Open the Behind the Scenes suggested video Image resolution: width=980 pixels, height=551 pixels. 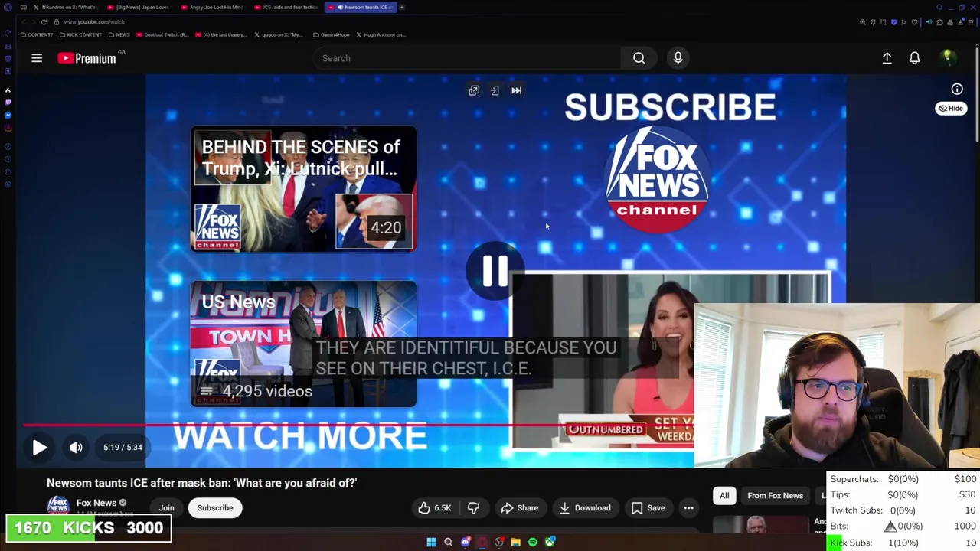click(303, 189)
